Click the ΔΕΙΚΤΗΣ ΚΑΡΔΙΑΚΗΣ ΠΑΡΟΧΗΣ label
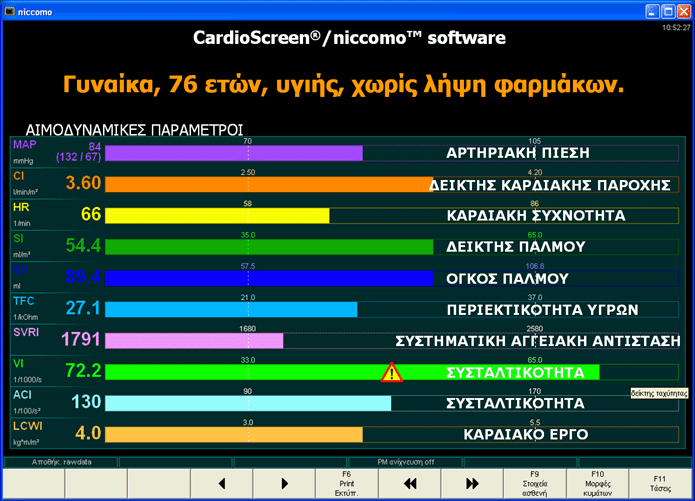This screenshot has width=695, height=501. pos(550,185)
